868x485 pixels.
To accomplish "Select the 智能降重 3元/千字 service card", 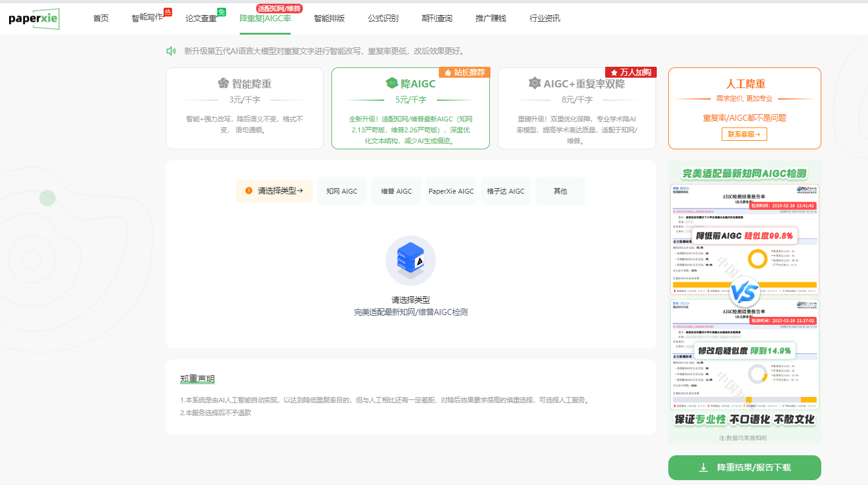I will point(245,108).
